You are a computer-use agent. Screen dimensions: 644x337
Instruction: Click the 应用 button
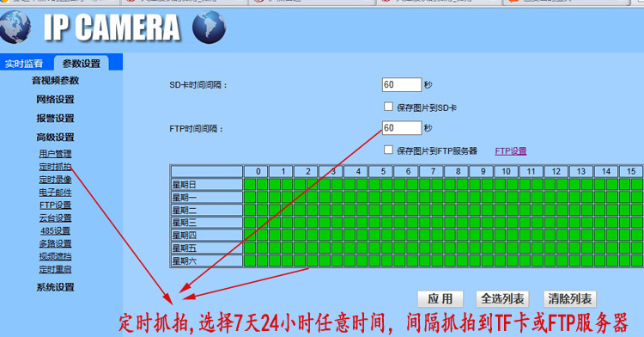click(x=440, y=299)
